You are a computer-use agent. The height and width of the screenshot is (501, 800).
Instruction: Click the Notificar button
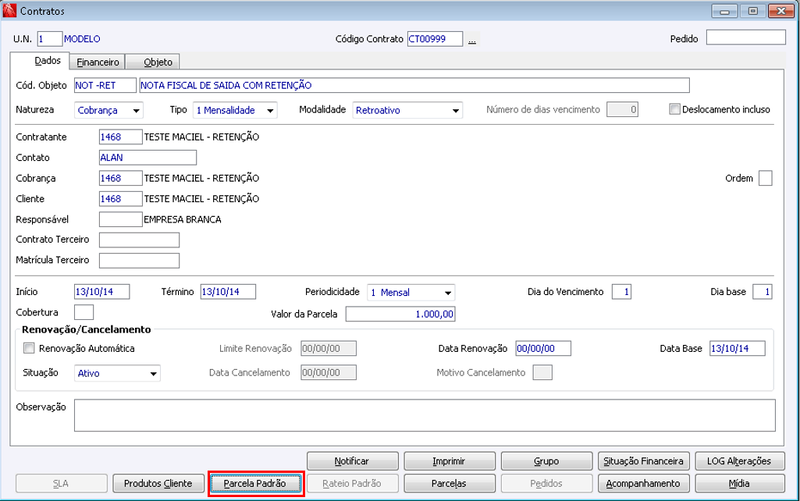click(x=352, y=461)
